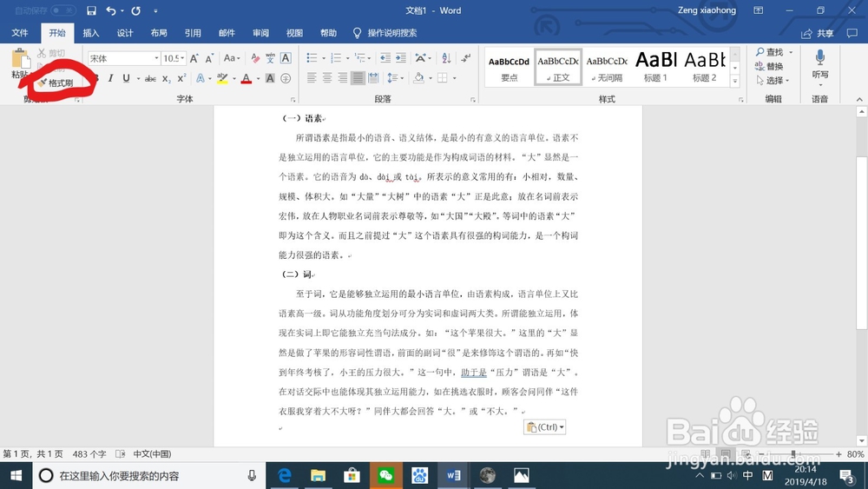This screenshot has height=489, width=868.
Task: Open the font name combo box 宋体
Action: pos(123,58)
